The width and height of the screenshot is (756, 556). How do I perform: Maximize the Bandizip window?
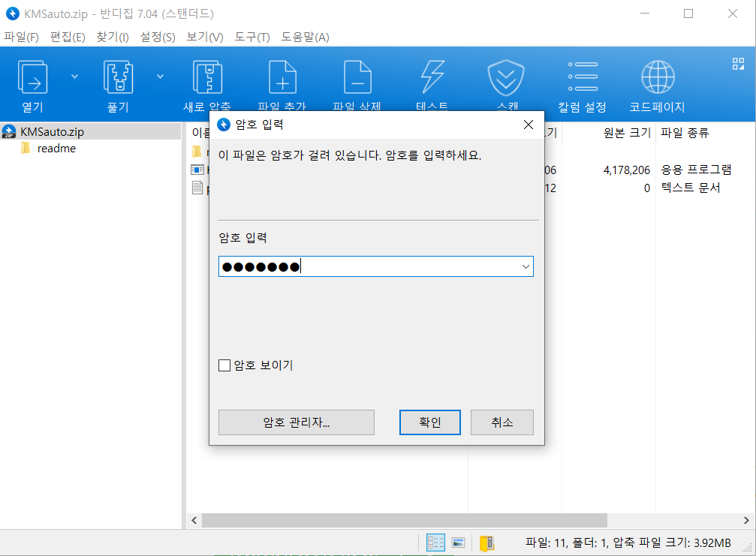click(688, 14)
